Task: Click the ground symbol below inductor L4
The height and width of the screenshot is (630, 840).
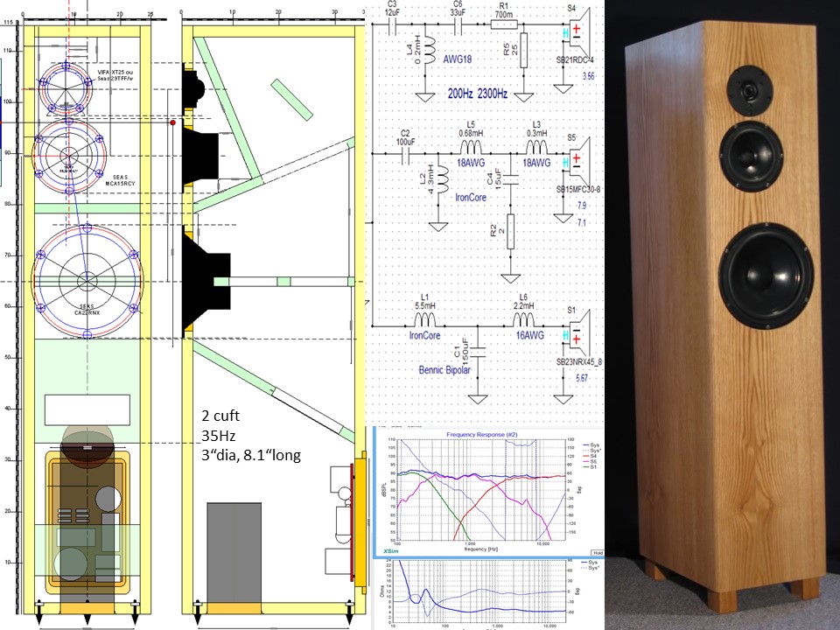Action: (425, 97)
